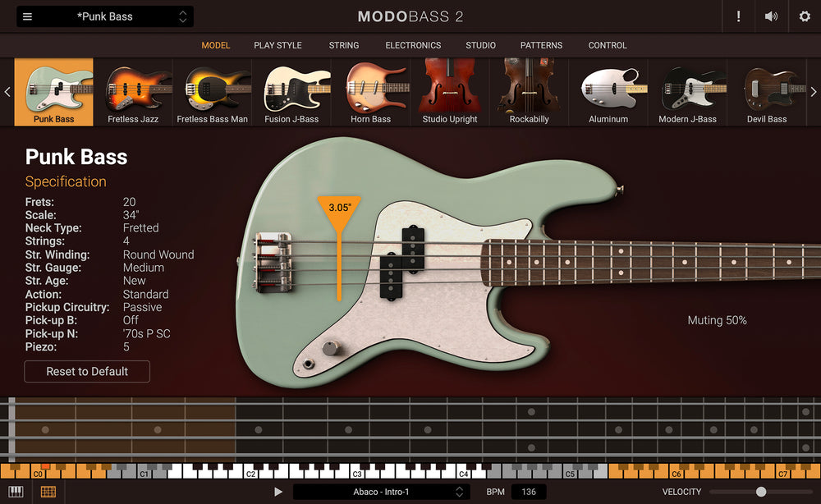Select the Studio Upright model

[450, 92]
